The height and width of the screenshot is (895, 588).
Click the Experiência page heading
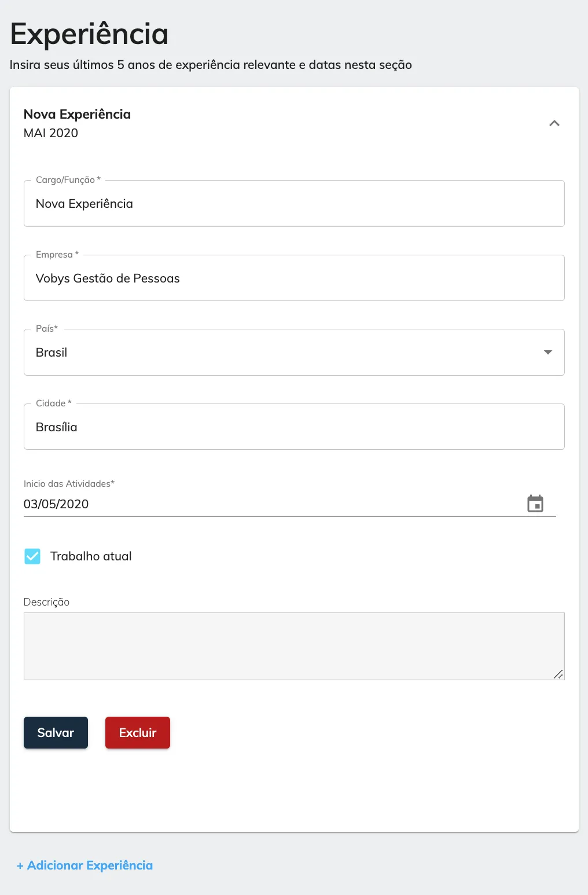click(89, 34)
